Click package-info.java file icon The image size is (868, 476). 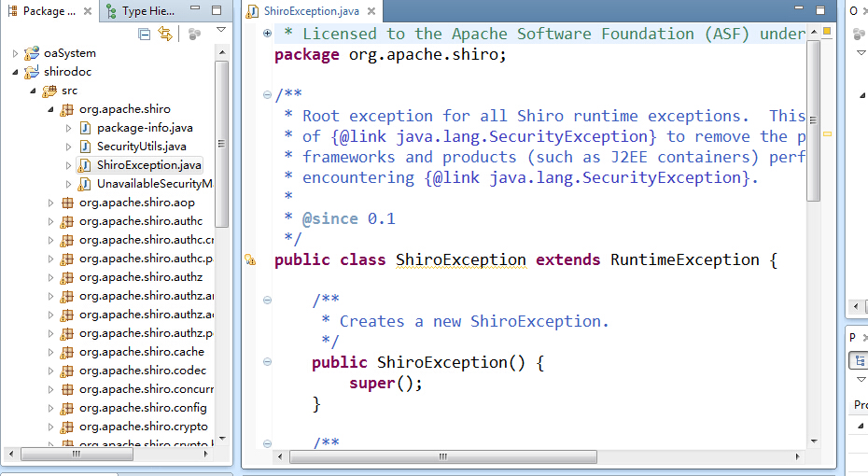[85, 128]
